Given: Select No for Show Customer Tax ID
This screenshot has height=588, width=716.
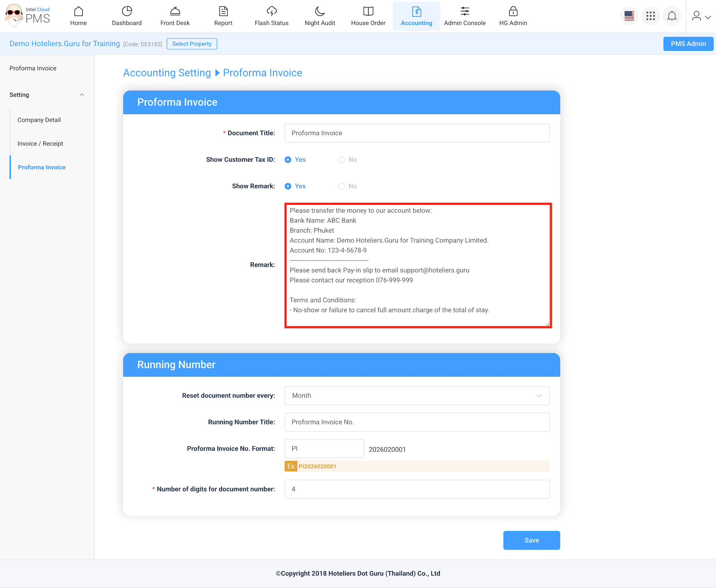Looking at the screenshot, I should tap(341, 160).
